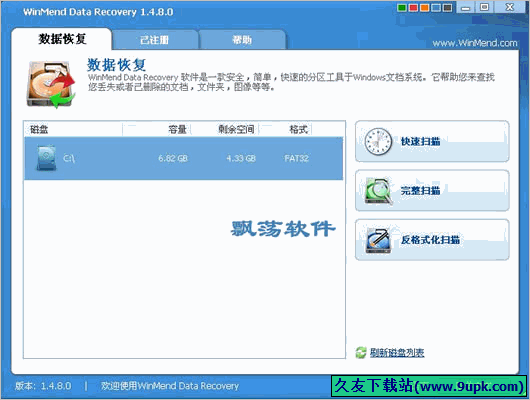The image size is (530, 400).
Task: Open the www.WinMend.com website link
Action: tap(475, 43)
